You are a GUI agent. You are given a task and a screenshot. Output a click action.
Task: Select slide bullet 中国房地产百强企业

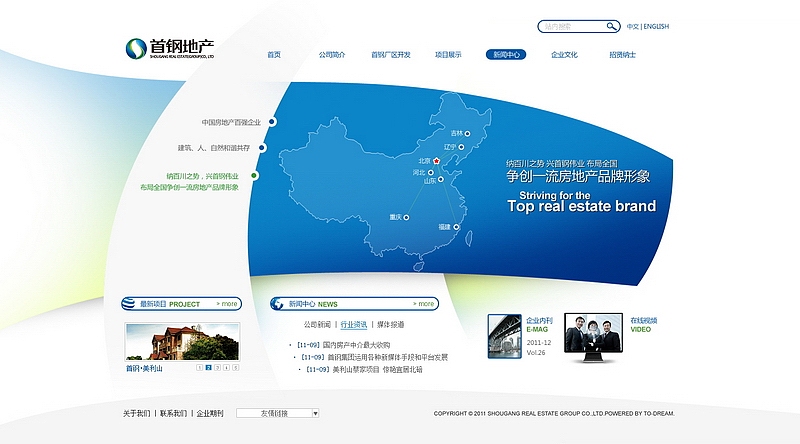(272, 122)
